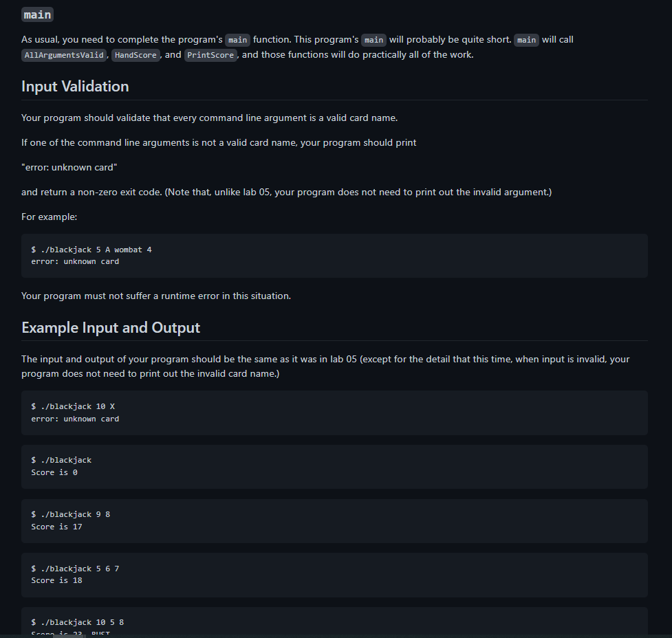The width and height of the screenshot is (672, 638).
Task: Click the PrintScore inline code
Action: click(x=210, y=55)
